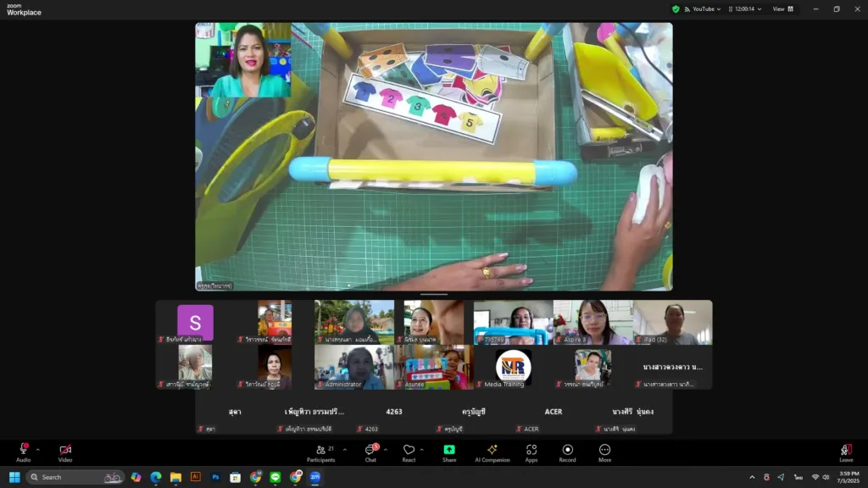Open the Chat panel
This screenshot has height=488, width=868.
point(370,452)
